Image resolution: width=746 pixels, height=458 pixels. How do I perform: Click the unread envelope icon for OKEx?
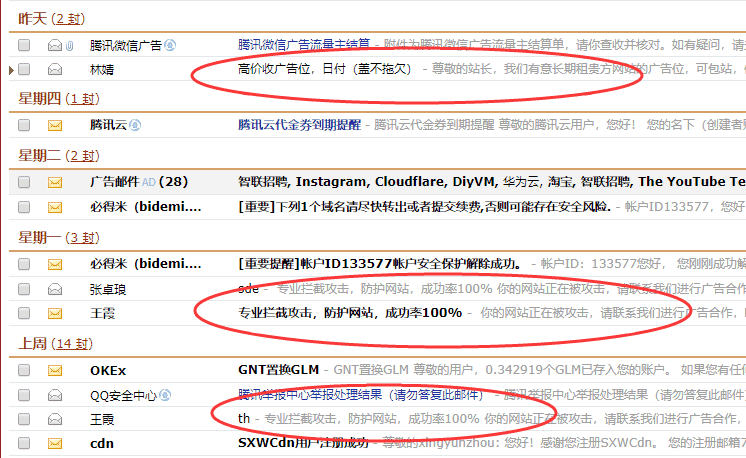click(55, 370)
